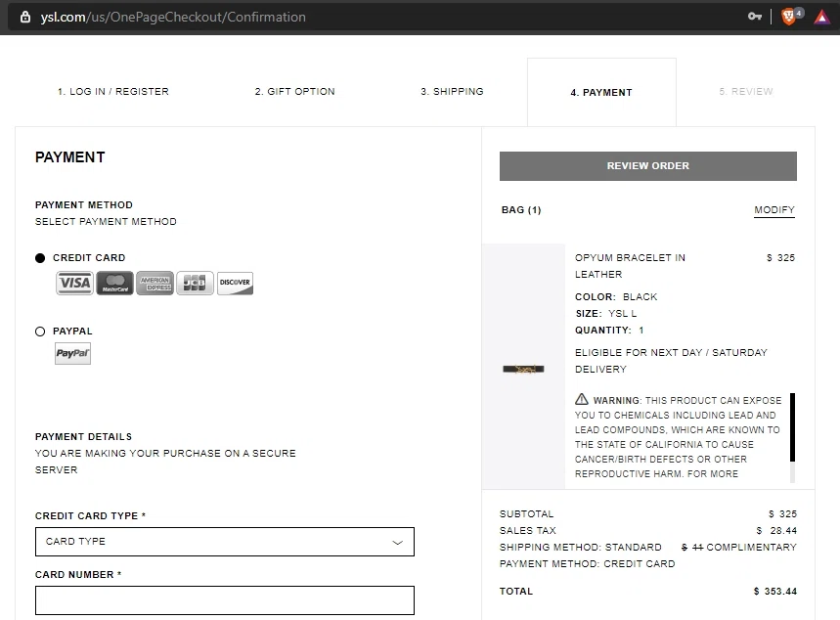
Task: Click the American Express logo
Action: pos(155,283)
